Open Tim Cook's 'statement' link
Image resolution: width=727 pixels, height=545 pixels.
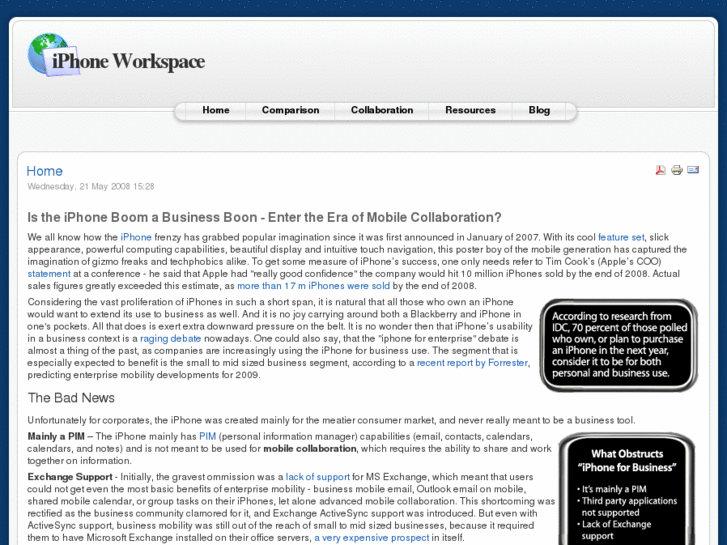(x=49, y=274)
